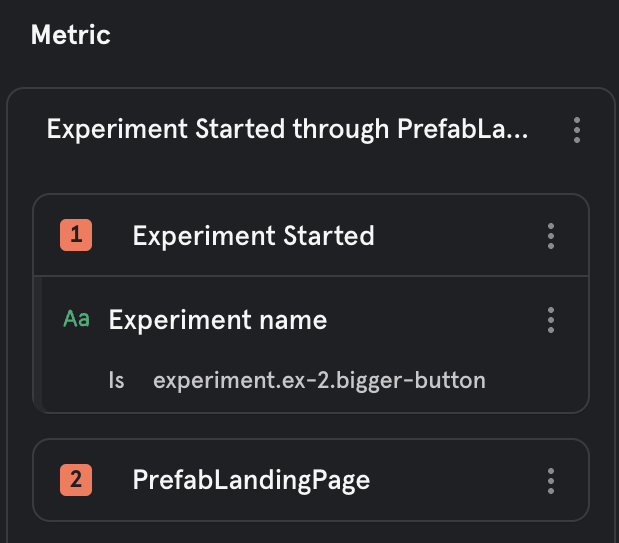Click the orange step 2 badge
Screen dimensions: 619x543
76,480
